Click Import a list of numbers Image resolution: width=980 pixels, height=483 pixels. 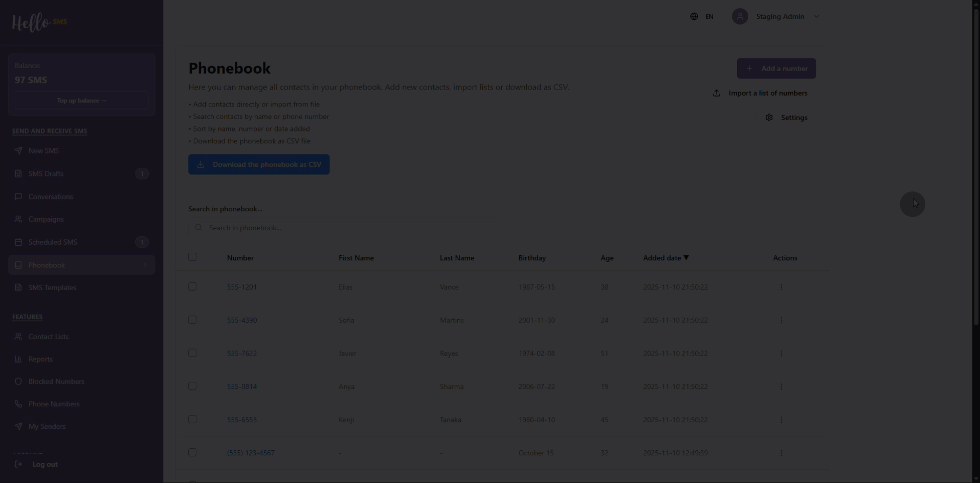[760, 93]
